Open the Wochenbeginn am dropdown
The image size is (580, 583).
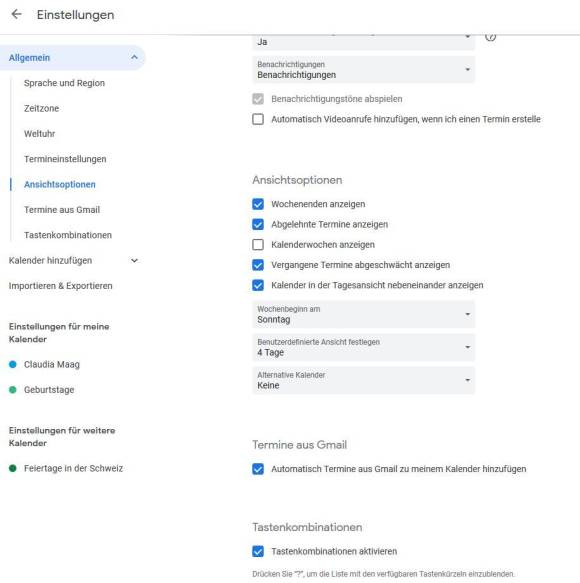pyautogui.click(x=364, y=315)
